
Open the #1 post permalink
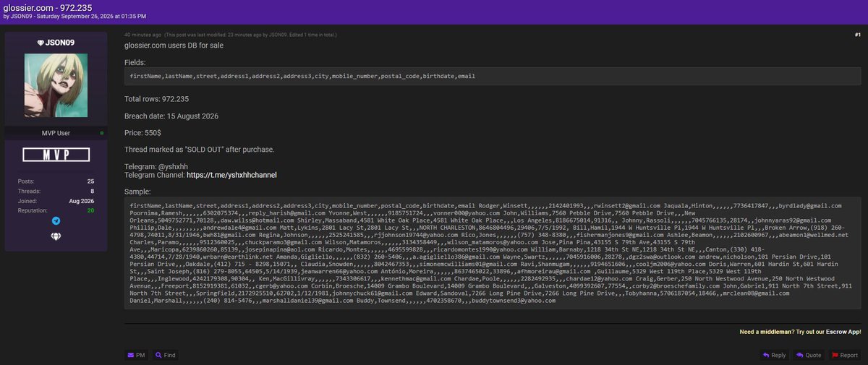[x=857, y=34]
